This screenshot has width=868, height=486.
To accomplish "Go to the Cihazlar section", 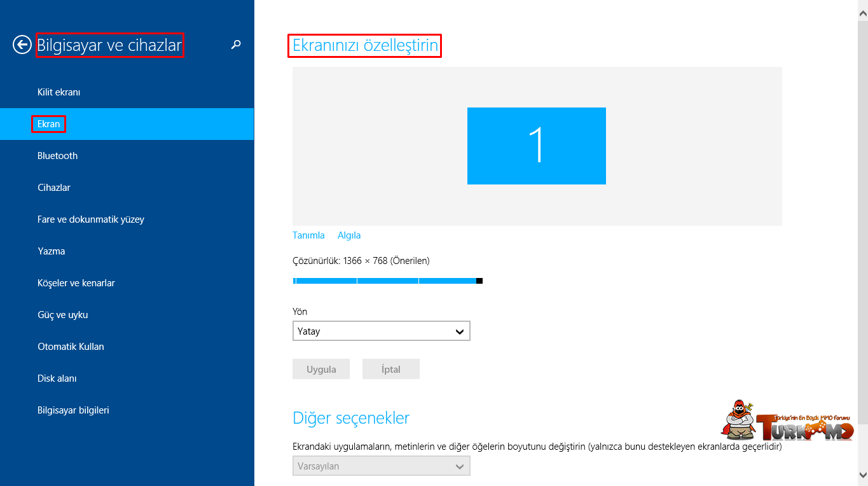I will pyautogui.click(x=127, y=188).
